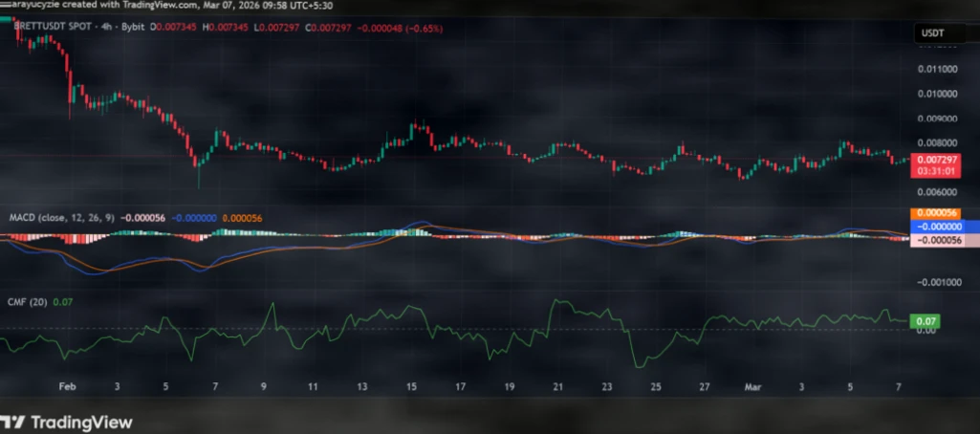Image resolution: width=980 pixels, height=434 pixels.
Task: Click the 0.009000 price axis level
Action: click(936, 119)
